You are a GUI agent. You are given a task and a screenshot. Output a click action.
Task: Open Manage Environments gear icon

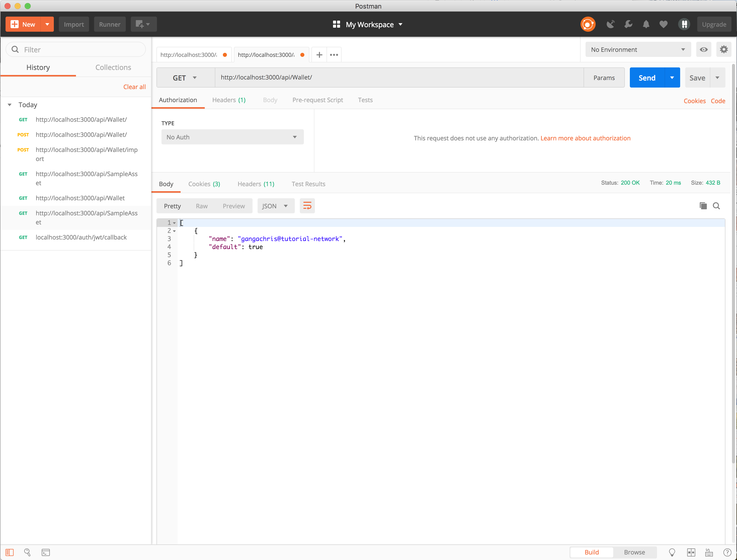point(724,50)
